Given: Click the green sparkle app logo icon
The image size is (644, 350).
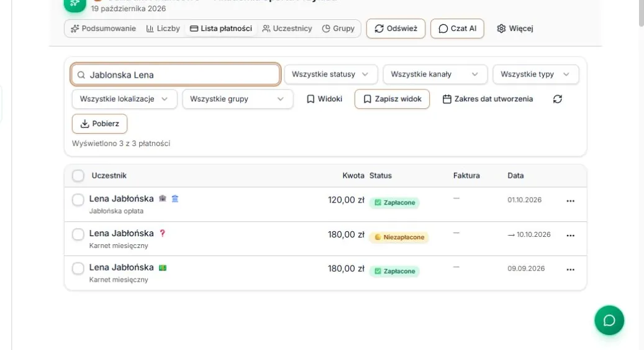Looking at the screenshot, I should (75, 4).
